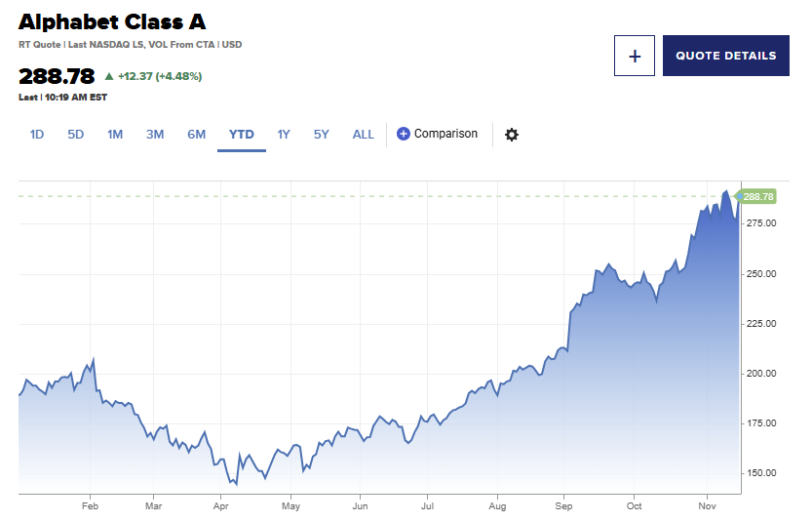Screen dimensions: 812x522
Task: Click the May axis label
Action: [290, 506]
